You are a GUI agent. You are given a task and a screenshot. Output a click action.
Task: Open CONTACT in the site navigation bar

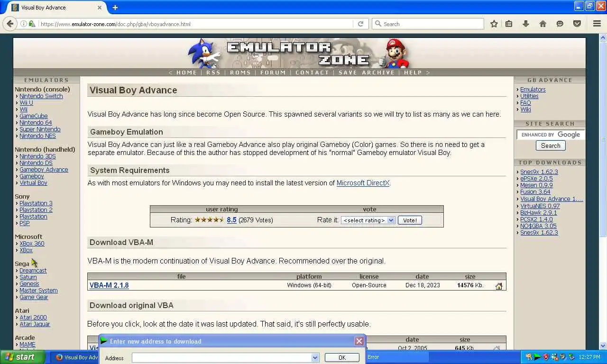312,73
